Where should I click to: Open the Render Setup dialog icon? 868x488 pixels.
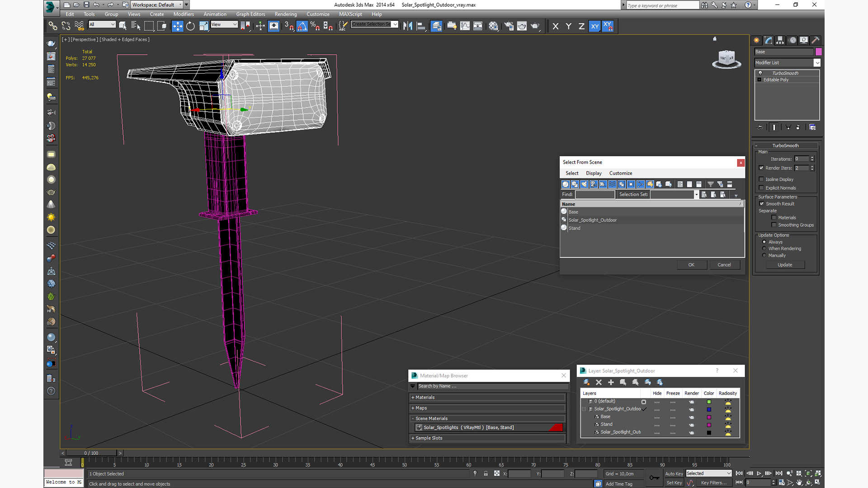point(509,26)
